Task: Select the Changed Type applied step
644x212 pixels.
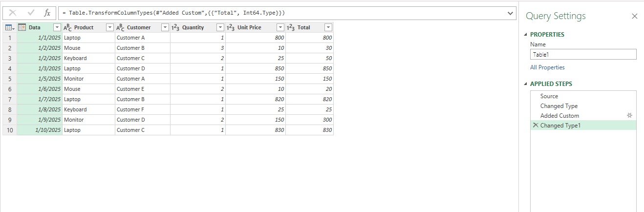Action: pyautogui.click(x=583, y=106)
